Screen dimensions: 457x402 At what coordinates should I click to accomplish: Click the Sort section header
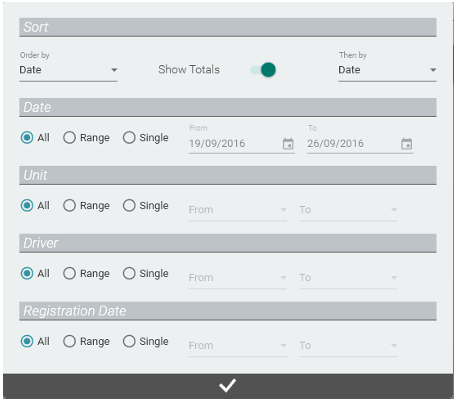[228, 27]
